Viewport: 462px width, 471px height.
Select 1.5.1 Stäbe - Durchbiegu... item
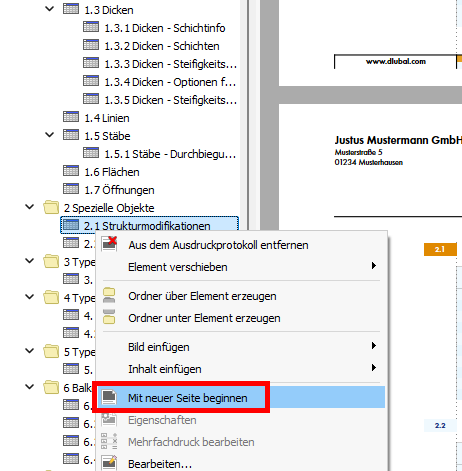click(170, 154)
